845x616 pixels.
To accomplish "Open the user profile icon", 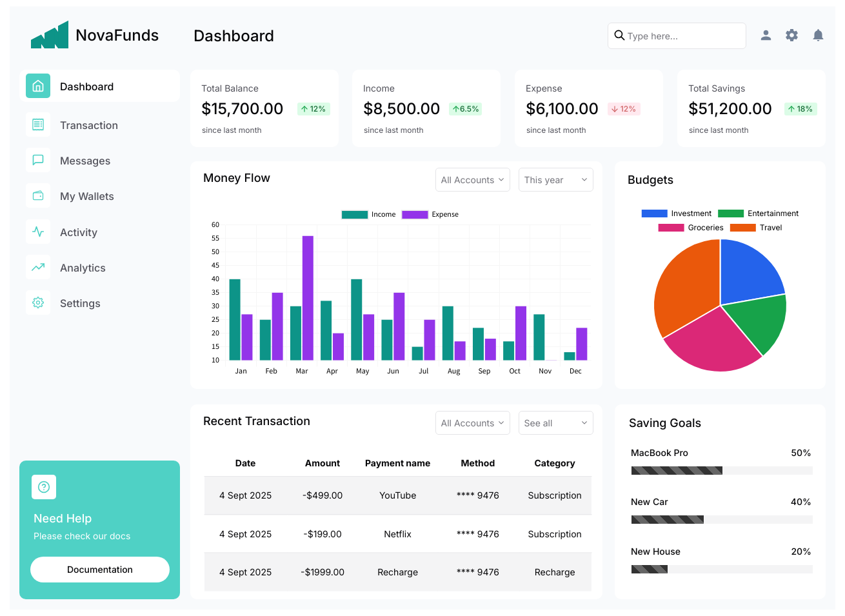I will 766,35.
